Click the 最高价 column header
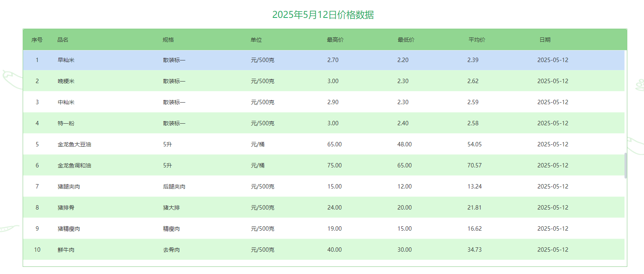The image size is (644, 274). tap(335, 40)
